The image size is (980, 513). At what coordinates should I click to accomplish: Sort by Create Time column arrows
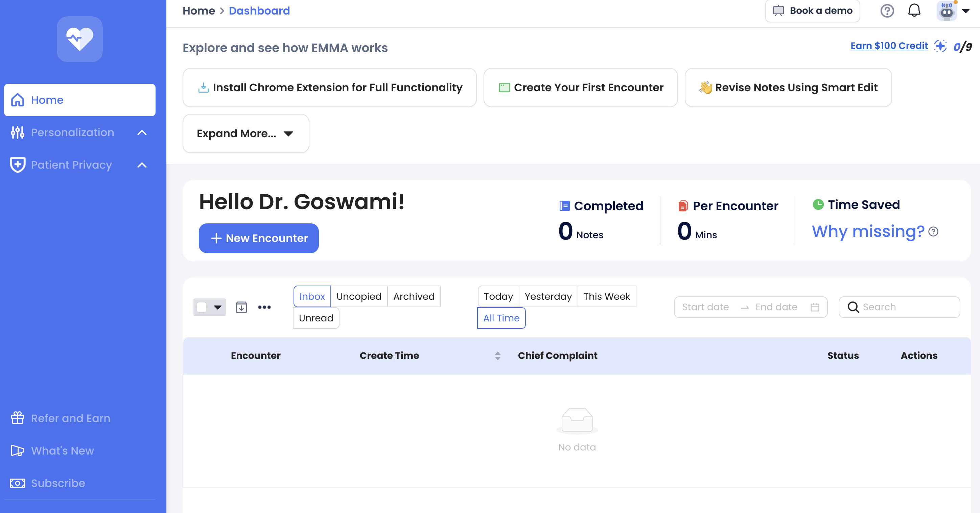[x=497, y=356]
